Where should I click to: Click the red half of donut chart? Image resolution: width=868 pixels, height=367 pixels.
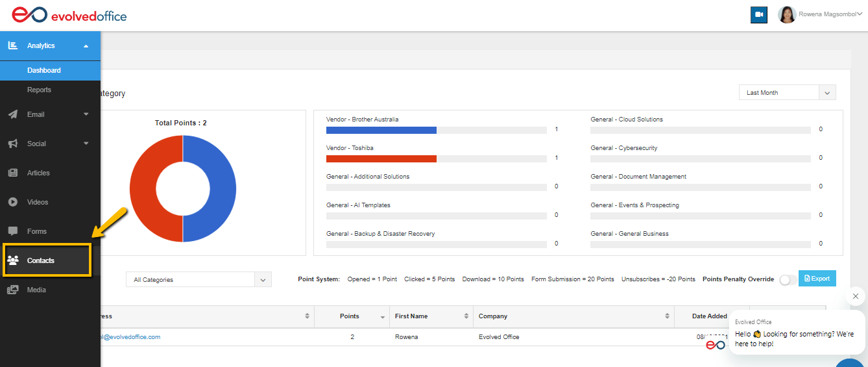pyautogui.click(x=142, y=188)
